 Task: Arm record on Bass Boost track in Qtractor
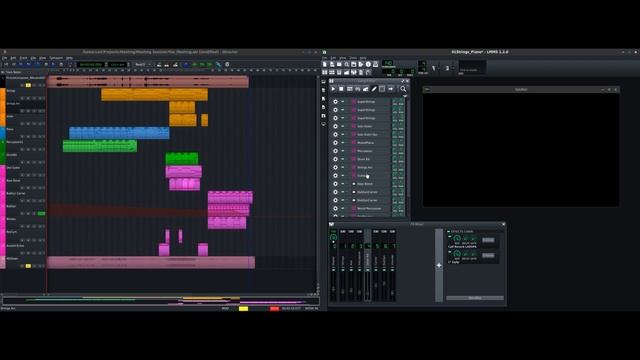click(22, 188)
